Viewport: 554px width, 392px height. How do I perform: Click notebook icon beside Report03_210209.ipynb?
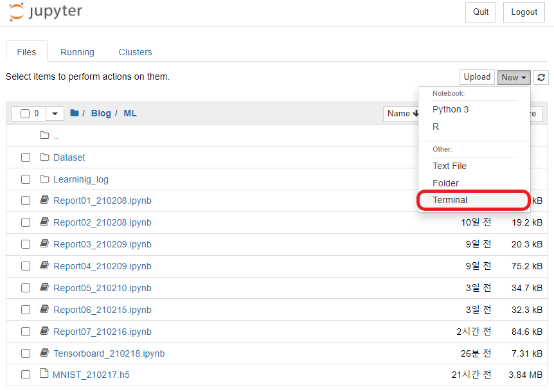coord(44,244)
